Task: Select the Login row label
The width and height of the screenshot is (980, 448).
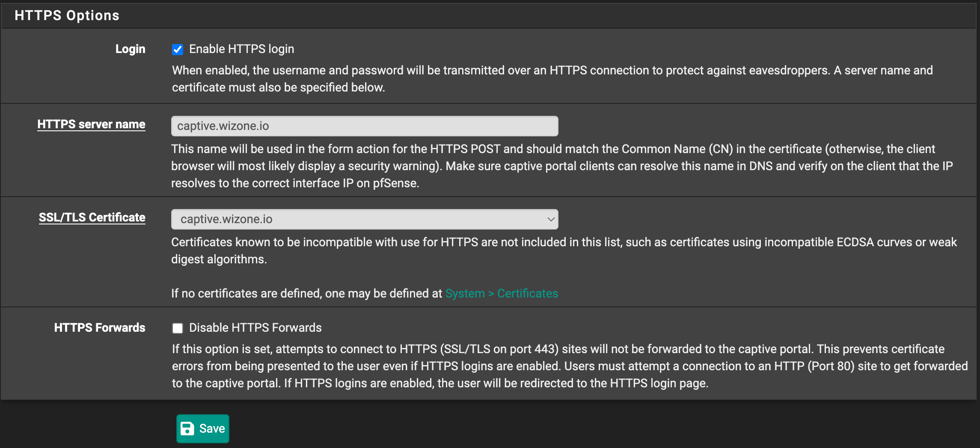Action: (x=130, y=49)
